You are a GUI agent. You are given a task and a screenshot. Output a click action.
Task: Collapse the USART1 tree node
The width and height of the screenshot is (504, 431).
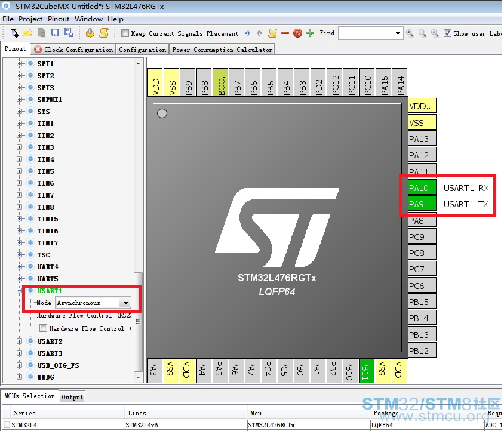pos(20,291)
